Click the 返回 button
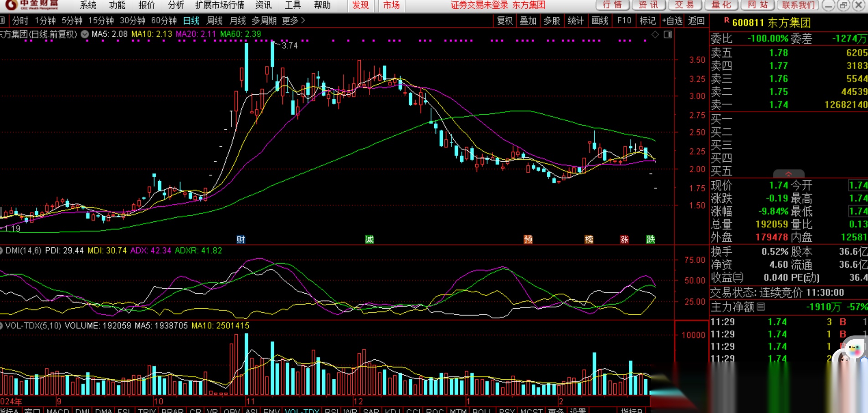 [696, 20]
